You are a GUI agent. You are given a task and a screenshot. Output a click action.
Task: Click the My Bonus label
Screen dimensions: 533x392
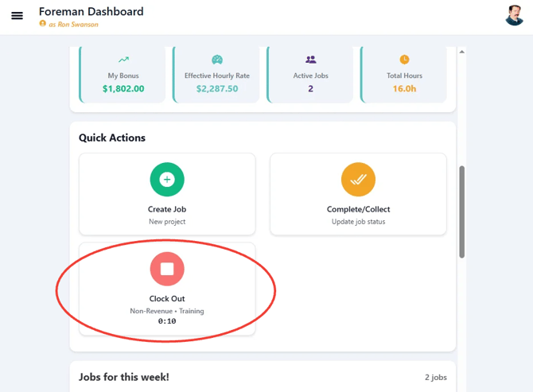[123, 76]
